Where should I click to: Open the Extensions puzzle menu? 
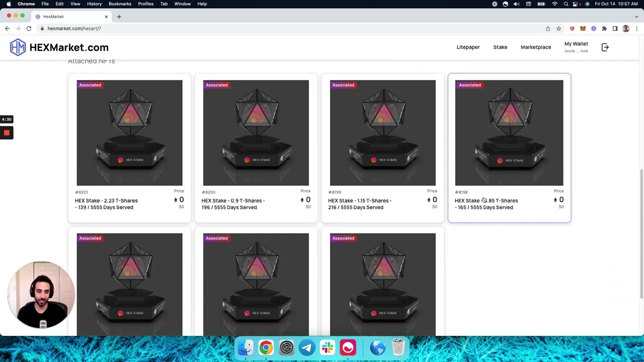(x=604, y=29)
